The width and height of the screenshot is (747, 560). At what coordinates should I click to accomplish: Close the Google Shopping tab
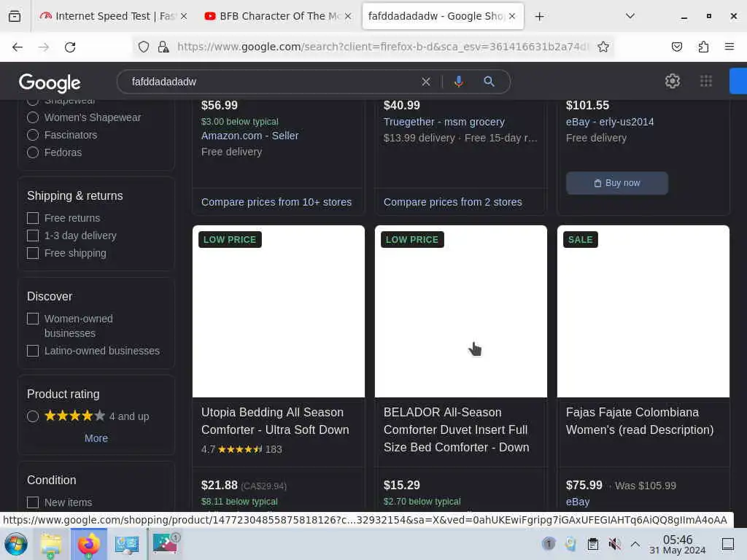tap(512, 16)
